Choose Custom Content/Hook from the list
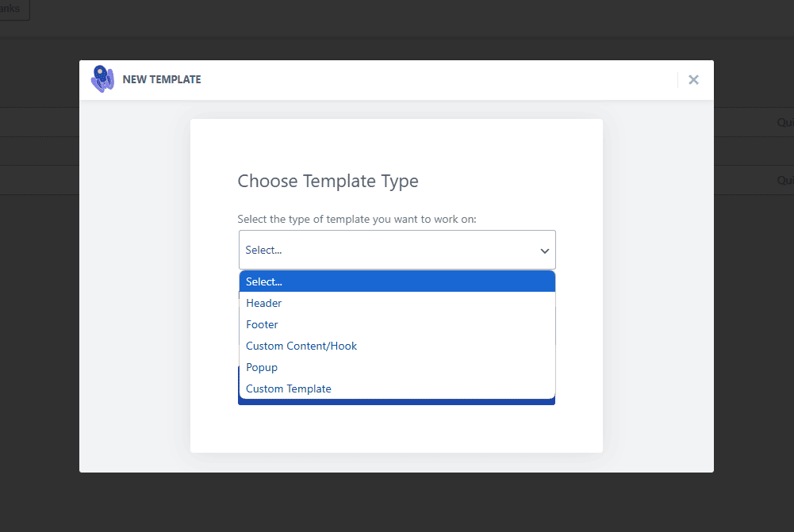 pos(301,346)
